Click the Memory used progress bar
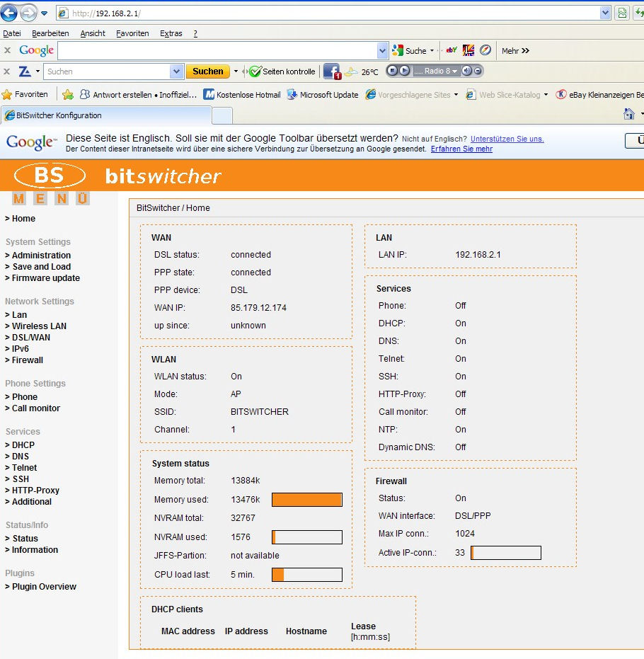 point(307,500)
